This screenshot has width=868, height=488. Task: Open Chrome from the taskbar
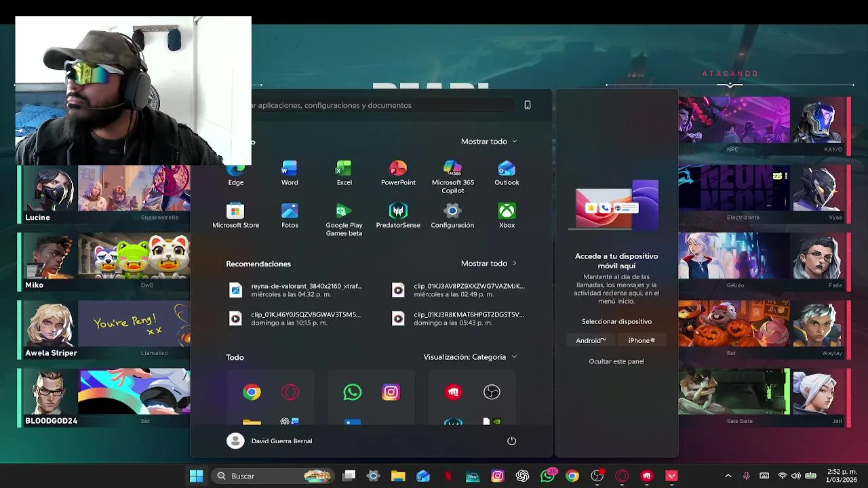pyautogui.click(x=572, y=476)
